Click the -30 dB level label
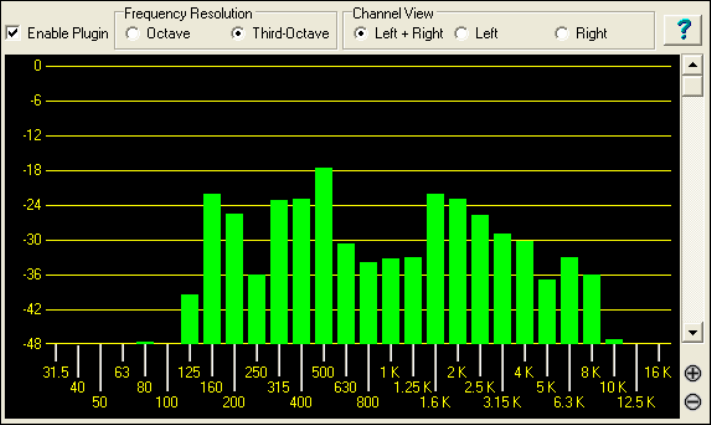Screen dimensions: 711x425 coord(32,239)
